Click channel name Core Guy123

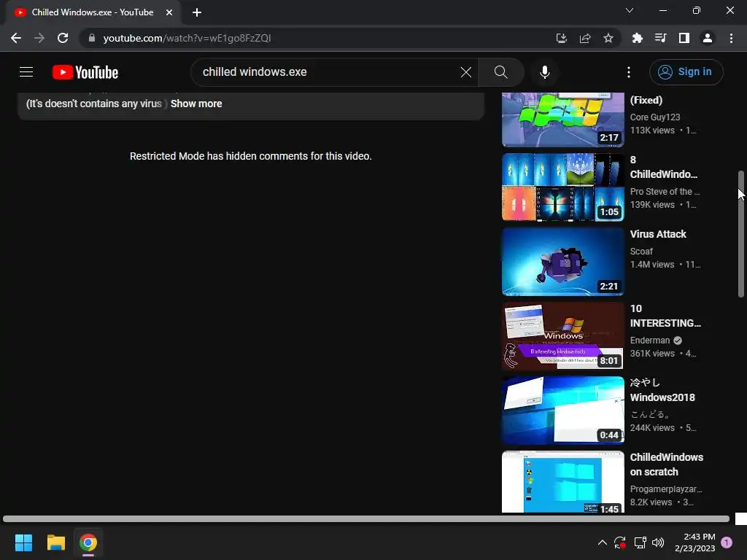[x=655, y=117]
